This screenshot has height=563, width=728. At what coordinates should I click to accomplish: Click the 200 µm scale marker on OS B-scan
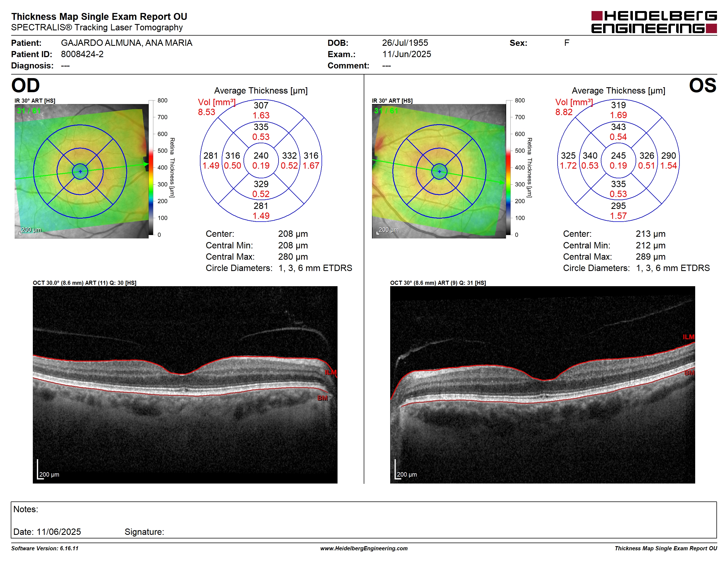coord(406,470)
